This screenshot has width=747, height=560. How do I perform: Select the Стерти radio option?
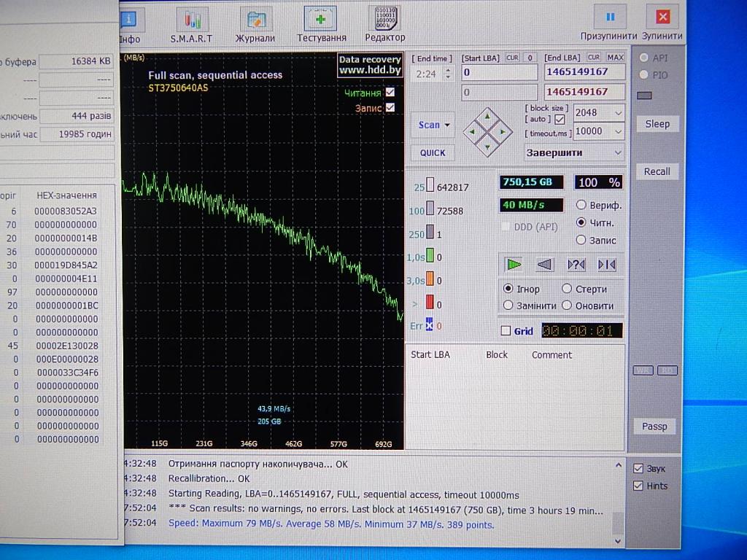[566, 289]
